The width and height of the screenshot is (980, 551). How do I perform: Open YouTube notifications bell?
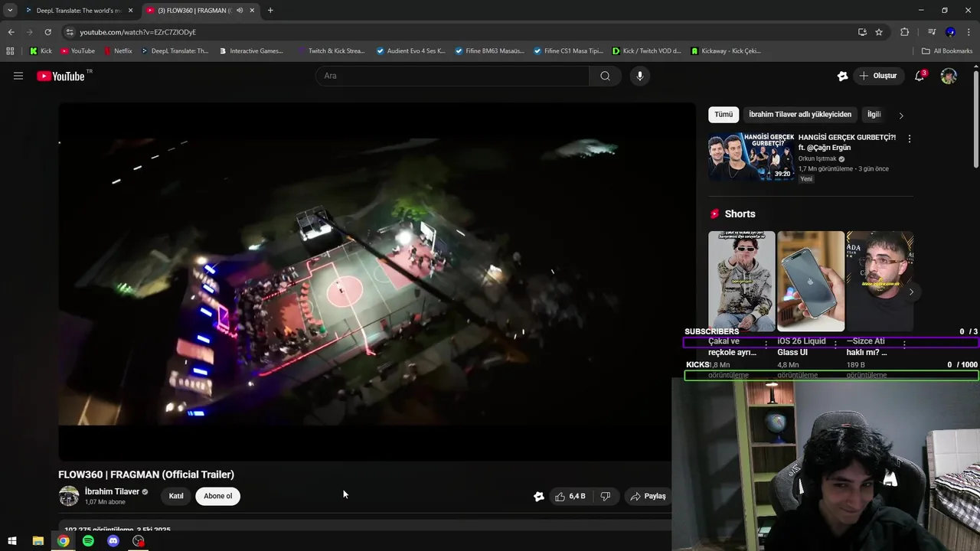click(920, 76)
